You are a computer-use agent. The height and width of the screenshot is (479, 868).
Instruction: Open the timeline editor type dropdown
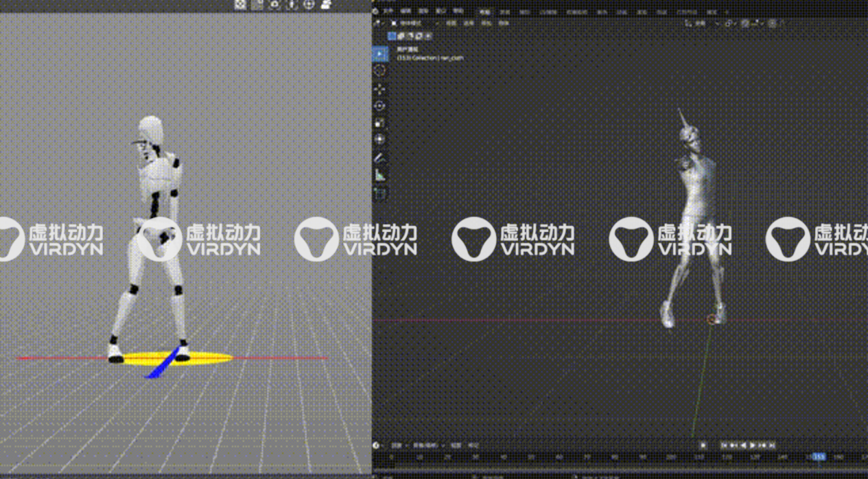[378, 445]
